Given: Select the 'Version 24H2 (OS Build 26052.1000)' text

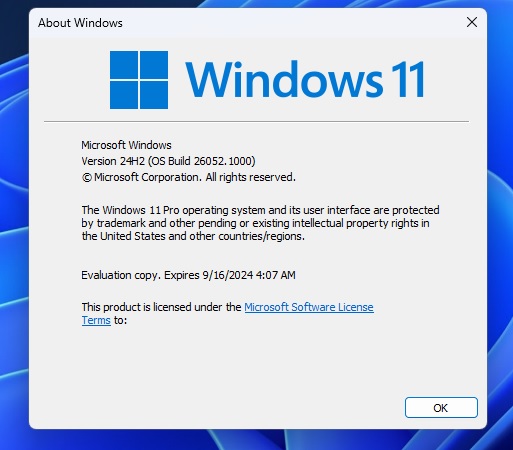Looking at the screenshot, I should tap(168, 161).
